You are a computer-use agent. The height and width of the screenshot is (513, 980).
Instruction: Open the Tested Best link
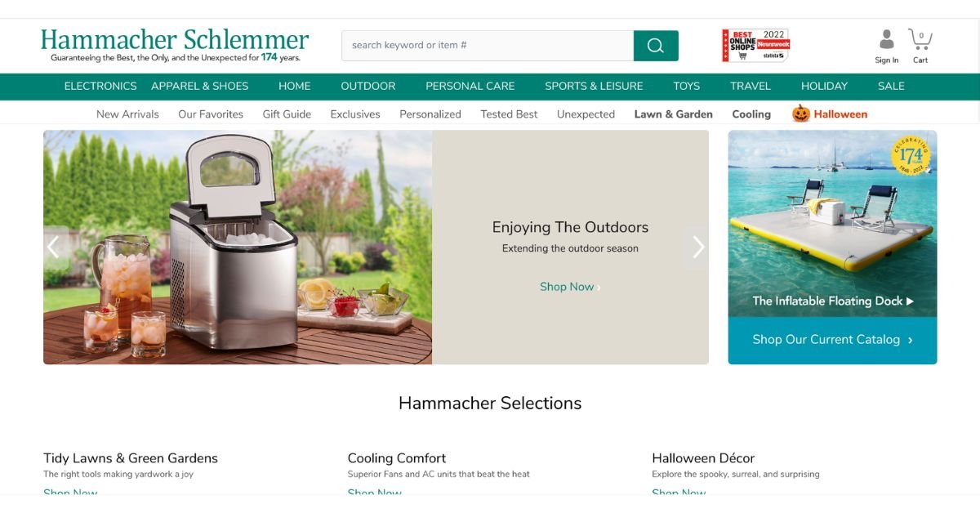pos(509,114)
